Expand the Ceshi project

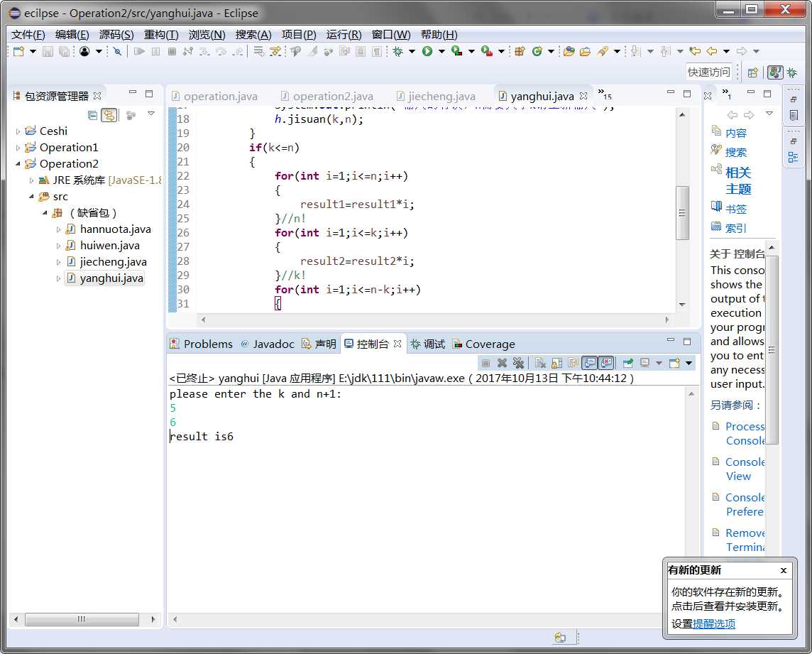pyautogui.click(x=18, y=131)
